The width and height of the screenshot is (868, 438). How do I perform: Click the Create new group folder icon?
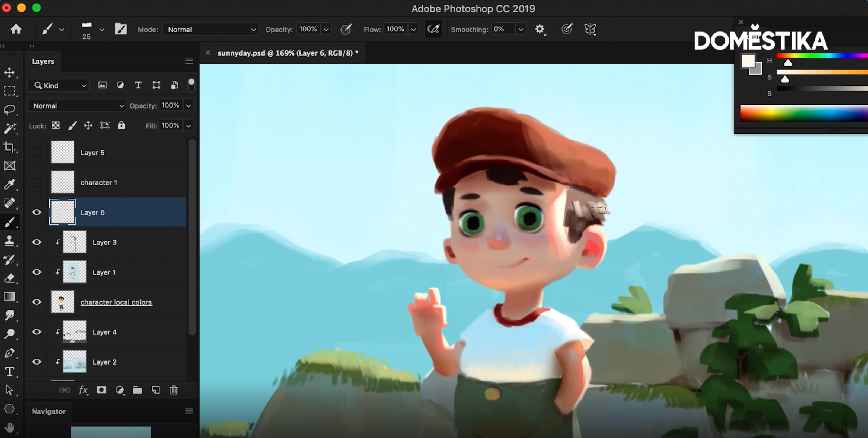point(138,390)
